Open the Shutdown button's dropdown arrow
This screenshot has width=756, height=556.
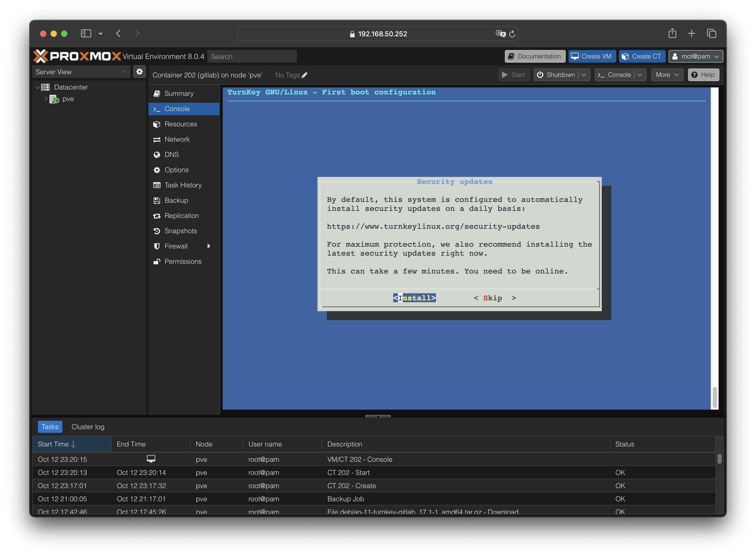point(584,75)
